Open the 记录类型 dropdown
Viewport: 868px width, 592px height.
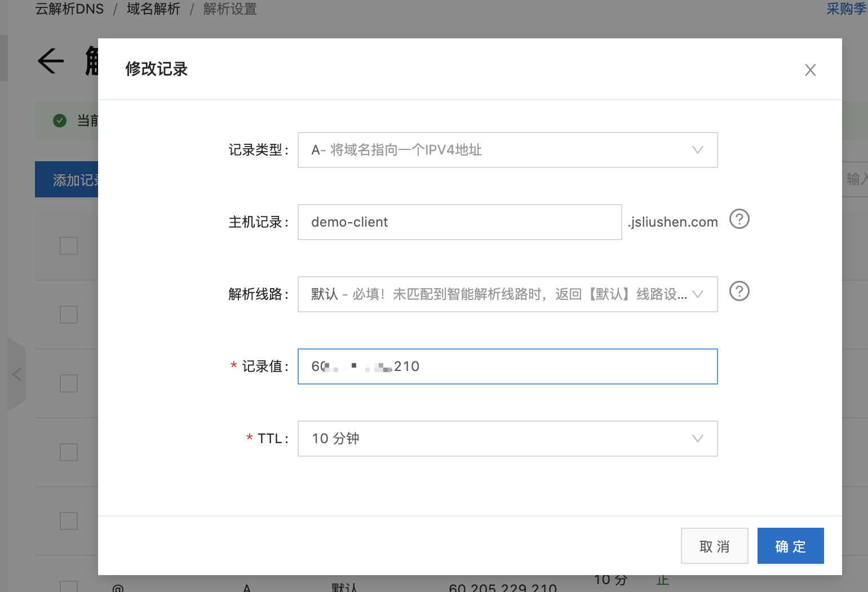pyautogui.click(x=507, y=150)
